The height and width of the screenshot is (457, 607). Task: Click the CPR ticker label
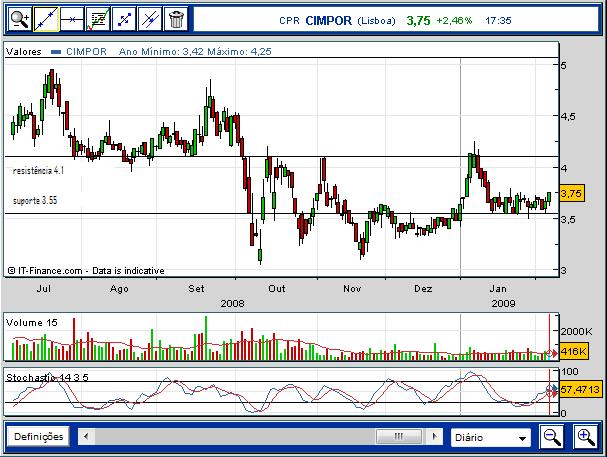click(x=289, y=21)
